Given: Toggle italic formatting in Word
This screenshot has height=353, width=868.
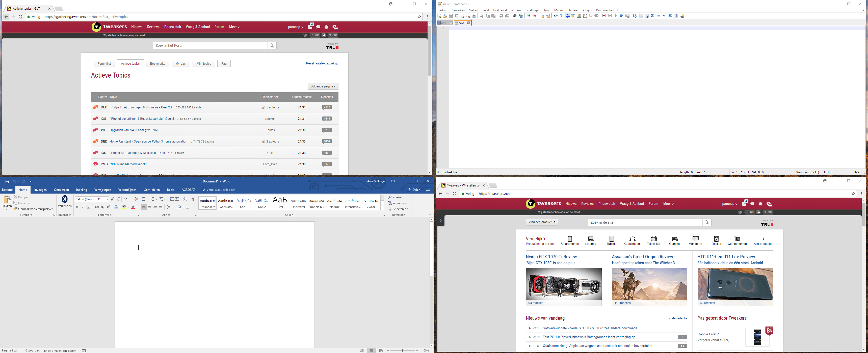Looking at the screenshot, I should point(83,207).
